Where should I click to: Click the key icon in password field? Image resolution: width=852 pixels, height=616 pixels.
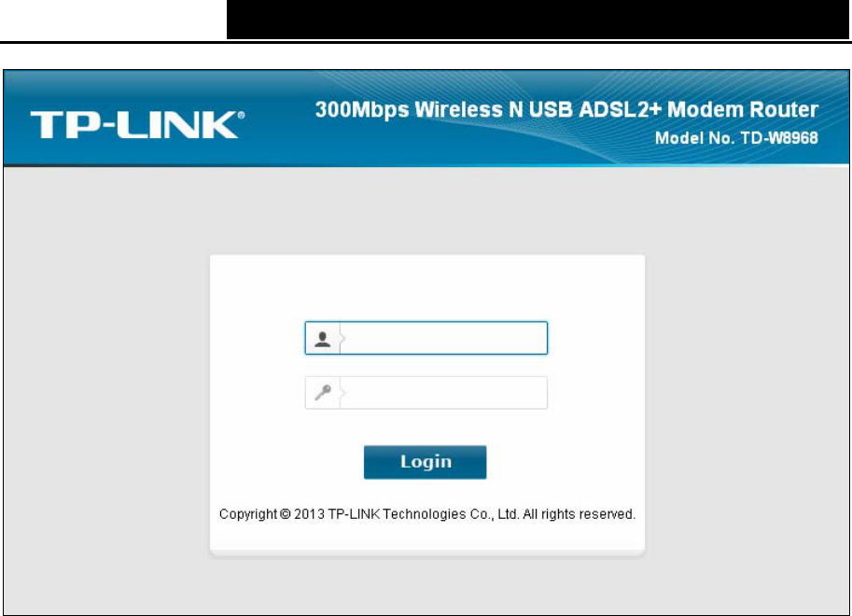click(323, 392)
